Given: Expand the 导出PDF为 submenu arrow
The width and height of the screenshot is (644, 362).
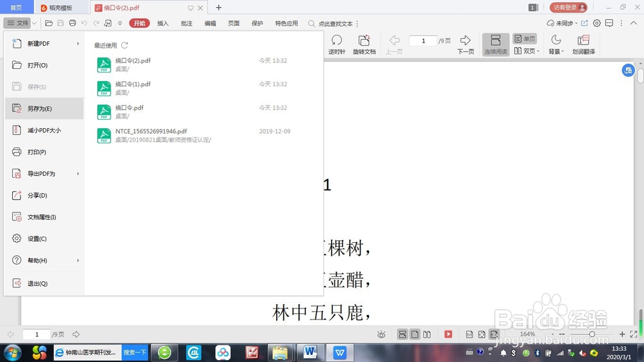Looking at the screenshot, I should coord(78,174).
